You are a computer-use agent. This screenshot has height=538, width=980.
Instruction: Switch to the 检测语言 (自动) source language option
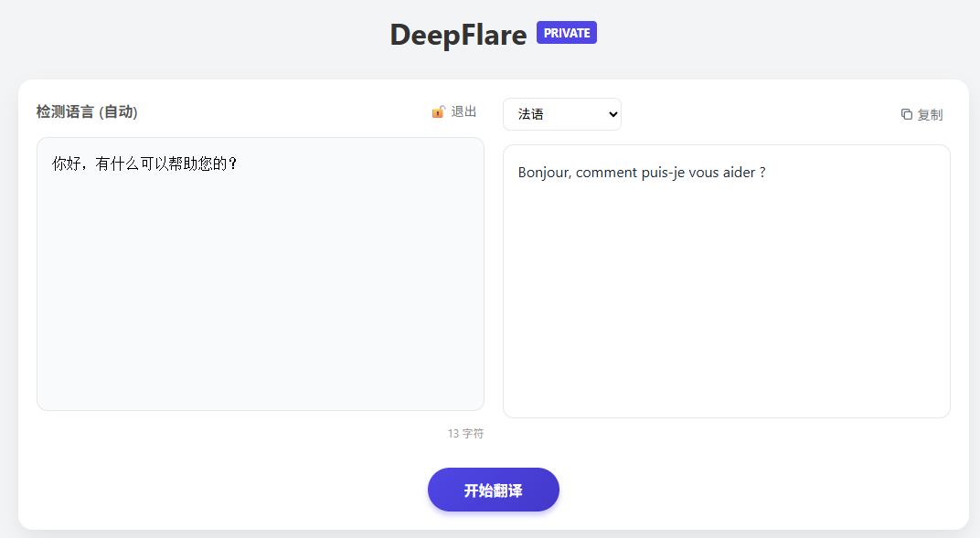coord(85,111)
